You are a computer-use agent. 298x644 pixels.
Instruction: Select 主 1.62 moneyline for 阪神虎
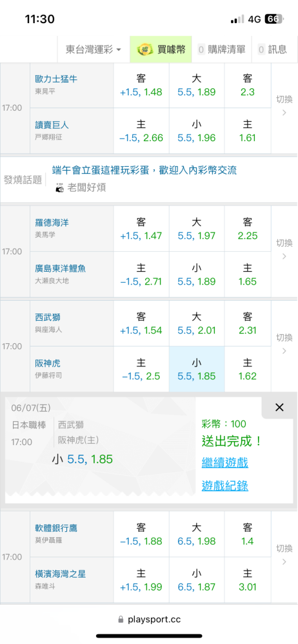click(x=248, y=369)
